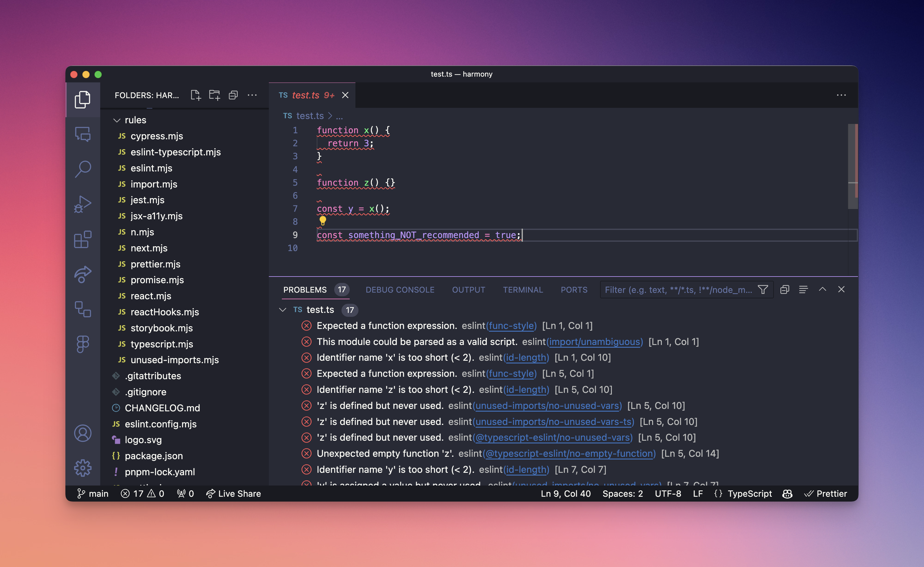Open the Manage gear icon

pos(83,468)
